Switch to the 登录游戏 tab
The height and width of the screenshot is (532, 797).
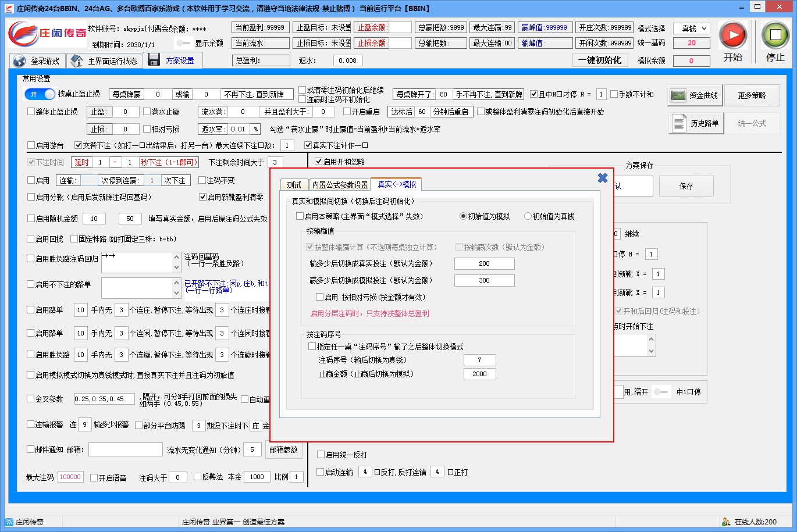click(x=37, y=61)
